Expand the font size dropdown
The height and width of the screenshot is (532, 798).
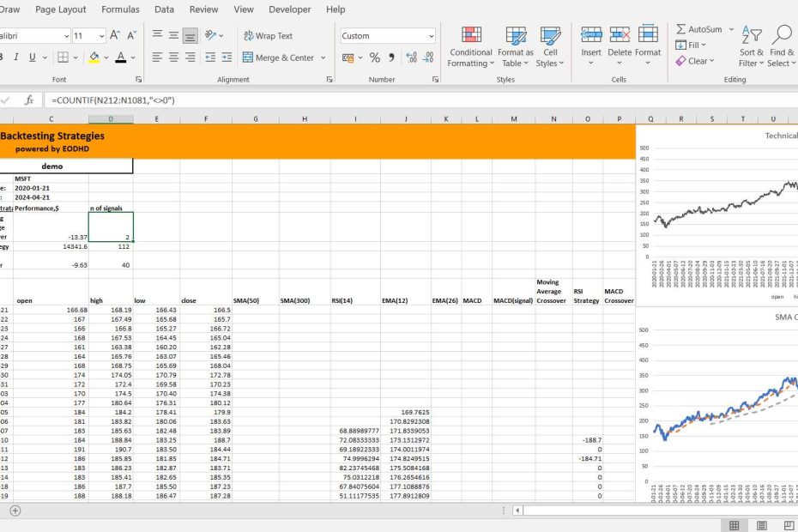pyautogui.click(x=101, y=36)
